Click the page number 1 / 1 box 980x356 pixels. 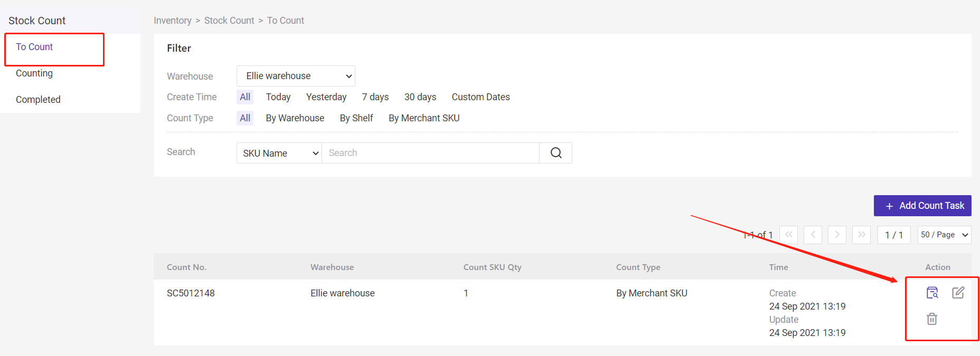pos(894,235)
